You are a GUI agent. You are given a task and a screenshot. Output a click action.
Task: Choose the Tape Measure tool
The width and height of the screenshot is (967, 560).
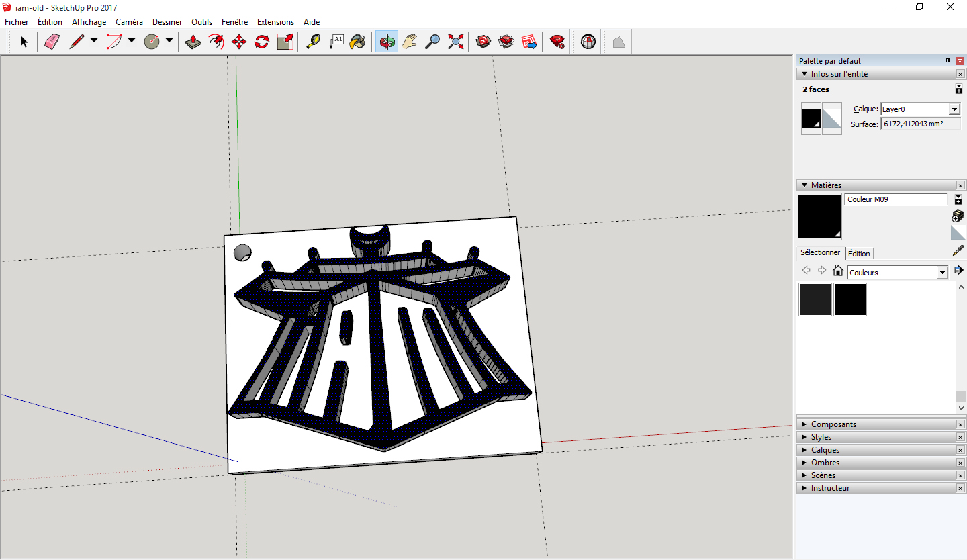(313, 42)
